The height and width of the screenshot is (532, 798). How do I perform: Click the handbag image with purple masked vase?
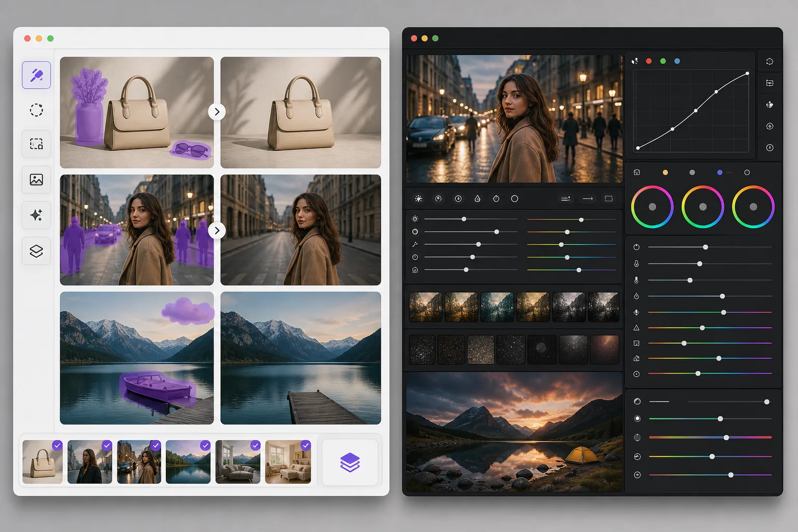[x=137, y=112]
